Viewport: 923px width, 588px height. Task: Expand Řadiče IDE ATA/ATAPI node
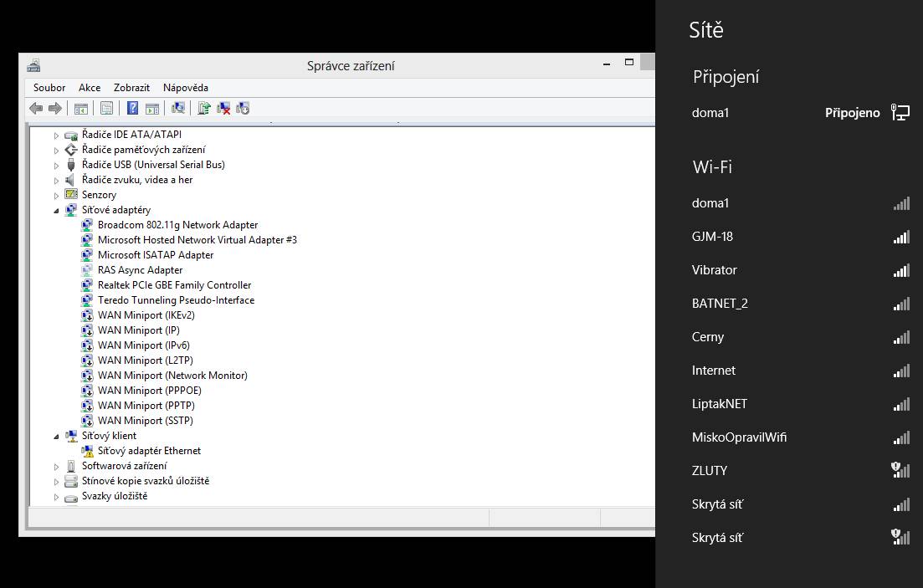click(57, 135)
